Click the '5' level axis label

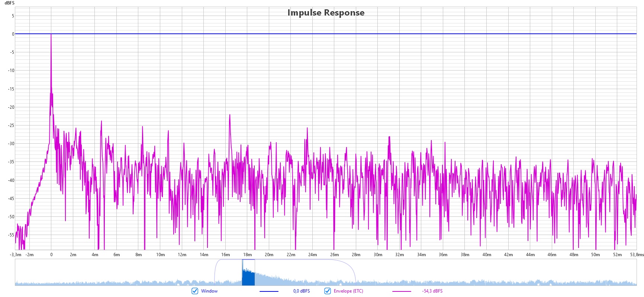point(13,16)
